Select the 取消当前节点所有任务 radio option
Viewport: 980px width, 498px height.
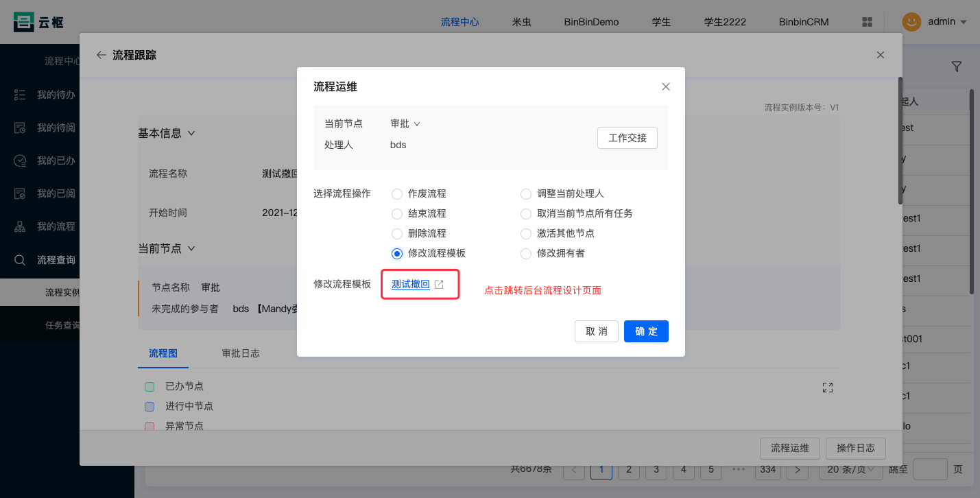click(x=526, y=214)
